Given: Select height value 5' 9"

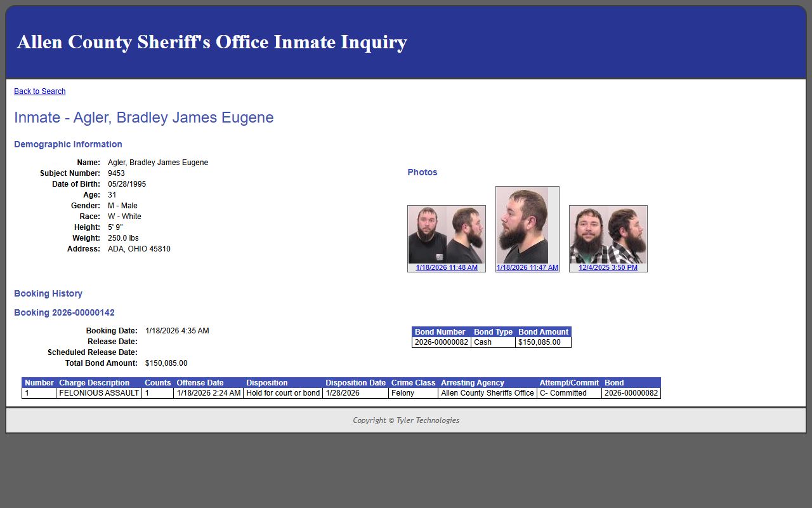Looking at the screenshot, I should pos(115,227).
